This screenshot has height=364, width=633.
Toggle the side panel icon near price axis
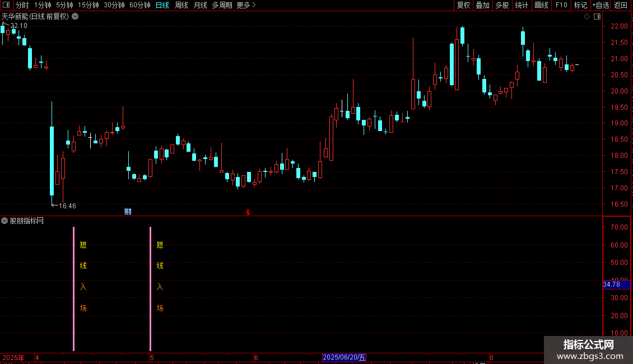(597, 17)
